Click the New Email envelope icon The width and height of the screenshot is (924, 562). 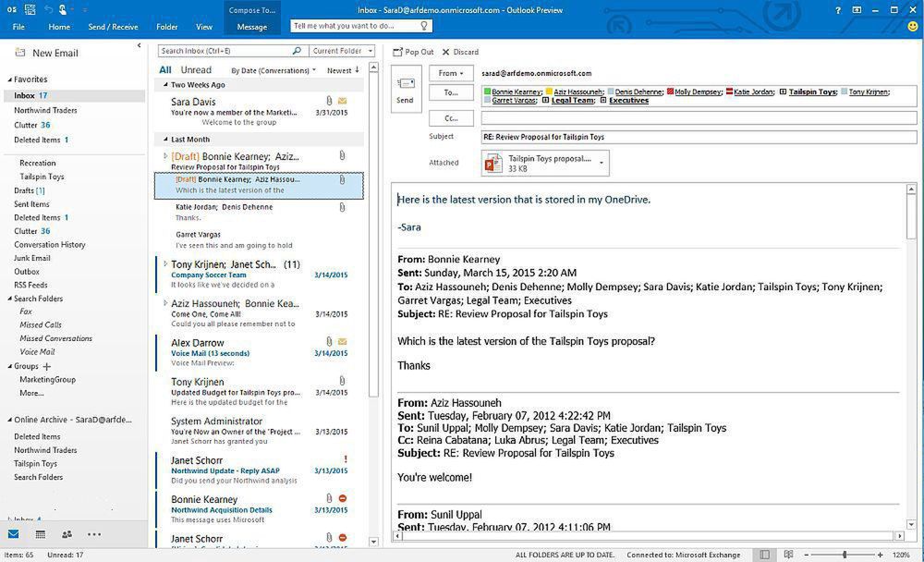20,53
